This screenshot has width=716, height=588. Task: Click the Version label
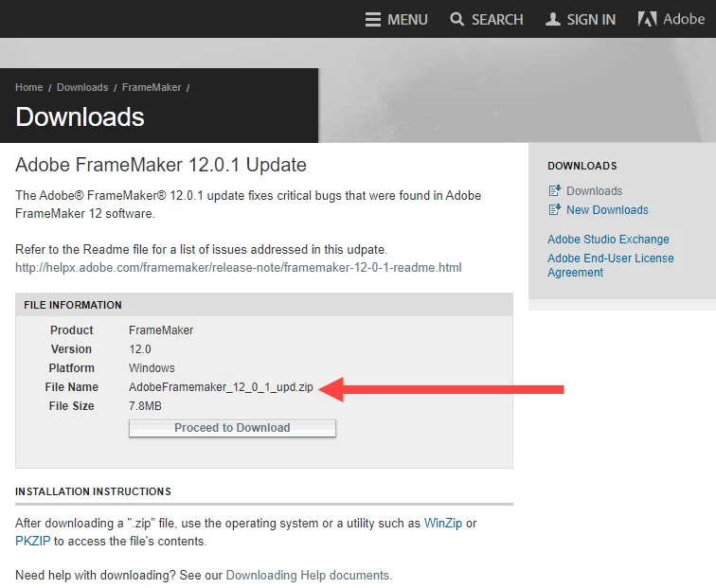71,349
